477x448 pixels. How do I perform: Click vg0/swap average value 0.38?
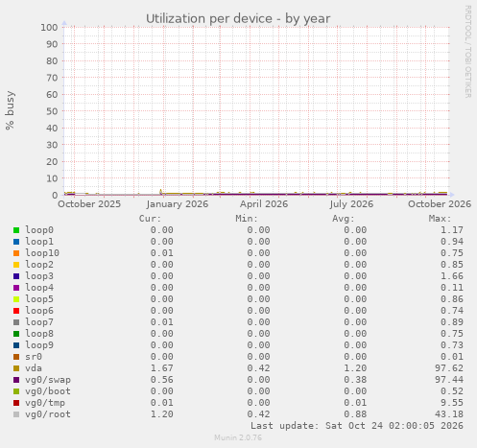355,380
